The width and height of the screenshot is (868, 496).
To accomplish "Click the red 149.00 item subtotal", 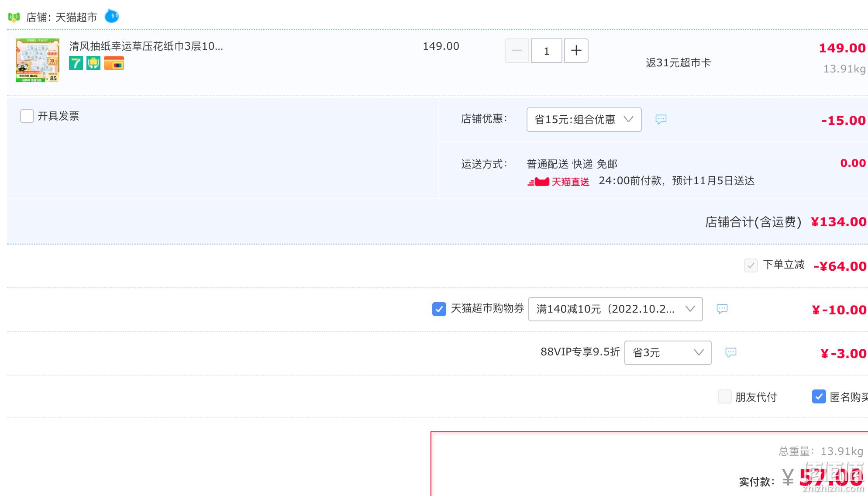I will point(842,48).
